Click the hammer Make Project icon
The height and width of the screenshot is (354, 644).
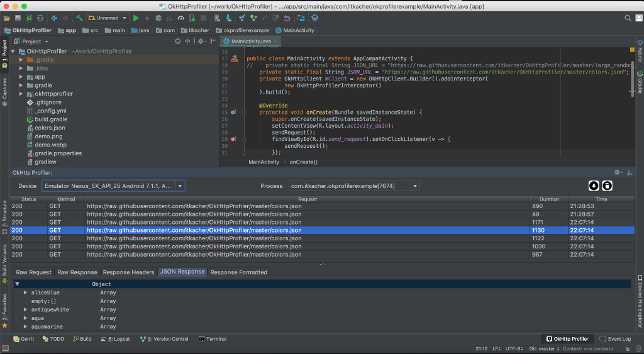tap(79, 18)
